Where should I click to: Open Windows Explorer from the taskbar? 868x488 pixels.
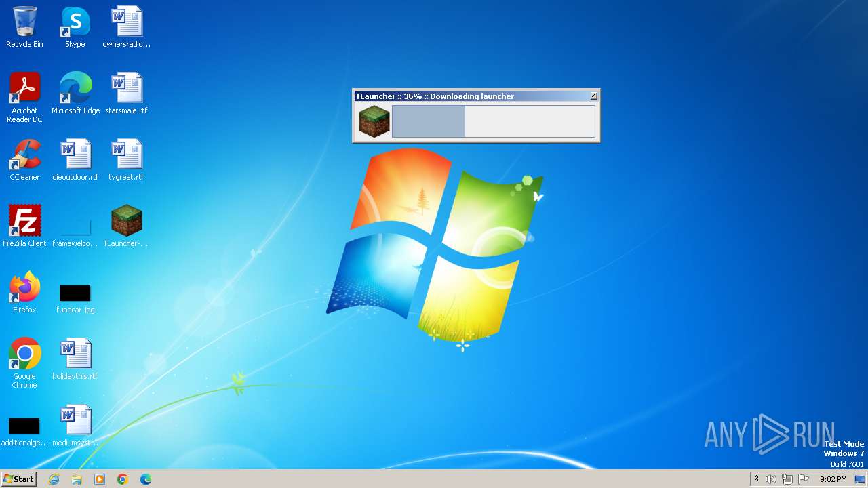(x=77, y=479)
